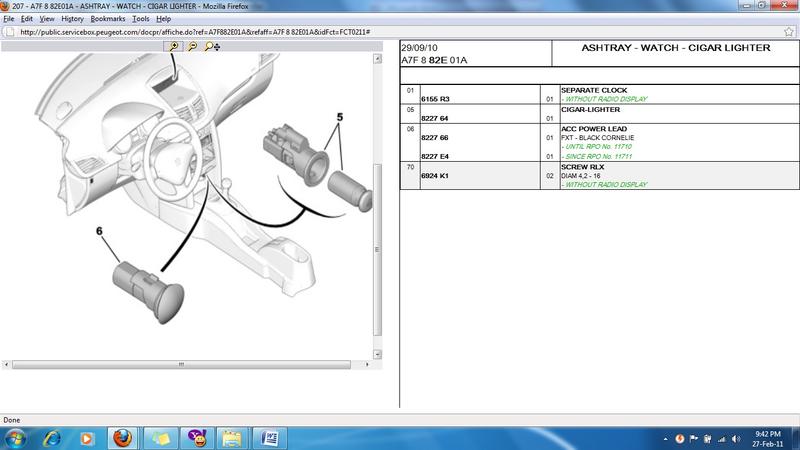
Task: Click the CIGAR-LIGHTER description
Action: (x=590, y=110)
